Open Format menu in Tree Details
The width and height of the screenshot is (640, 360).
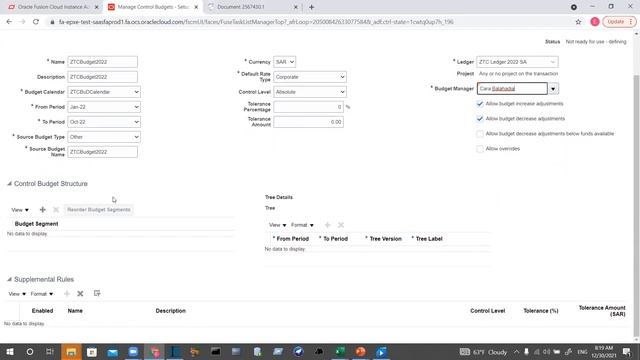coord(302,225)
